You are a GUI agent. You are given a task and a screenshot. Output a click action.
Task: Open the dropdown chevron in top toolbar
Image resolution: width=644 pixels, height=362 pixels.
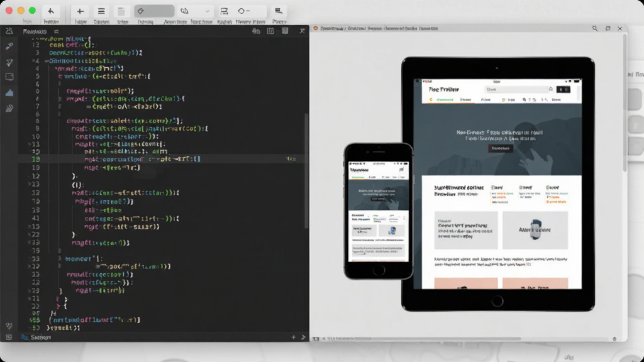[x=208, y=11]
